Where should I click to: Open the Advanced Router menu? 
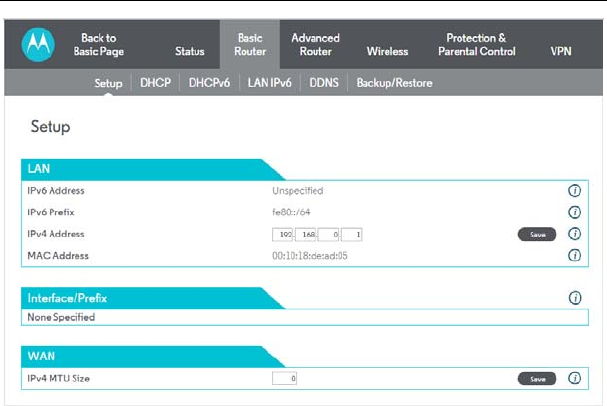[x=316, y=45]
